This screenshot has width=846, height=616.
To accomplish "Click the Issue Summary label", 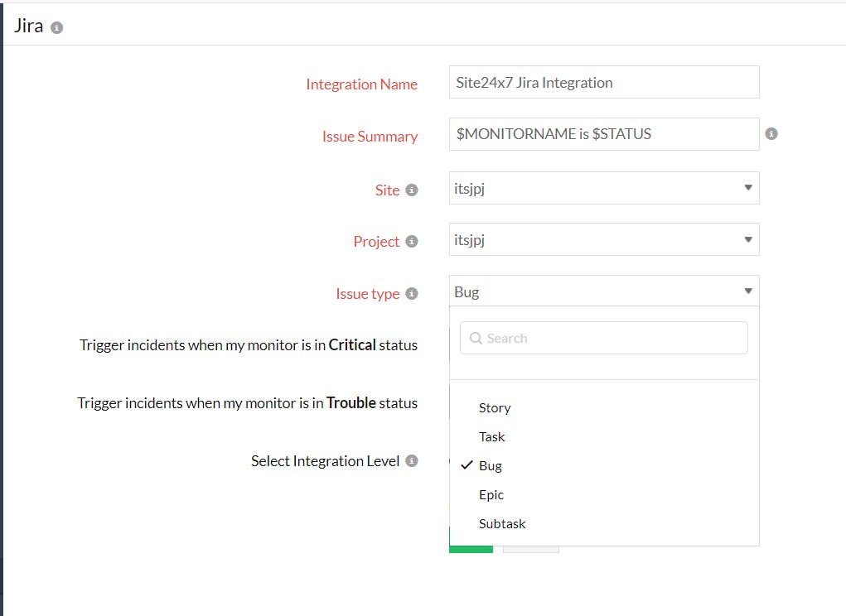I will pos(370,137).
